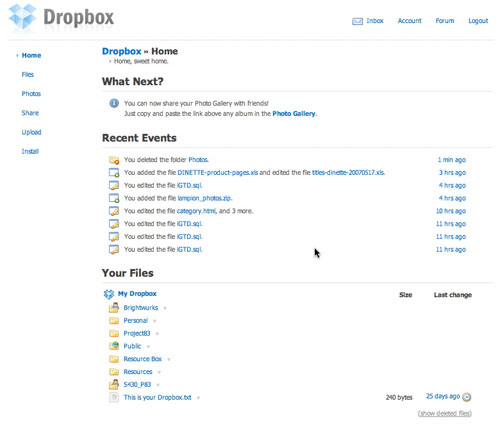Open Upload in the sidebar

coord(32,132)
